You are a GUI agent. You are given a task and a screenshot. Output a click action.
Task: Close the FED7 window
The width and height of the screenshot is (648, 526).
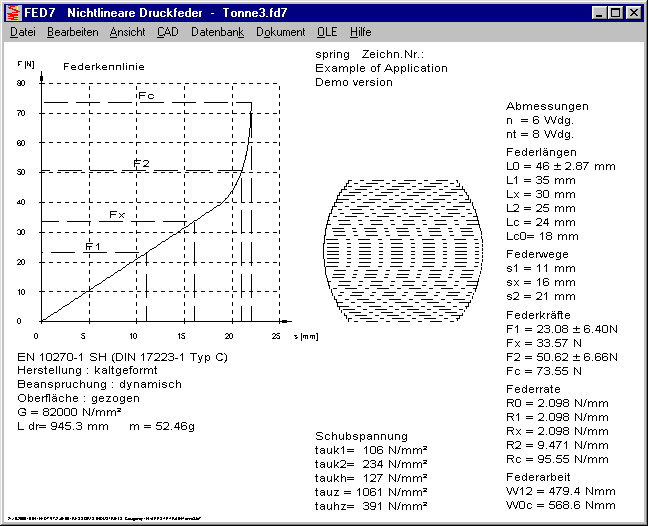coord(633,12)
